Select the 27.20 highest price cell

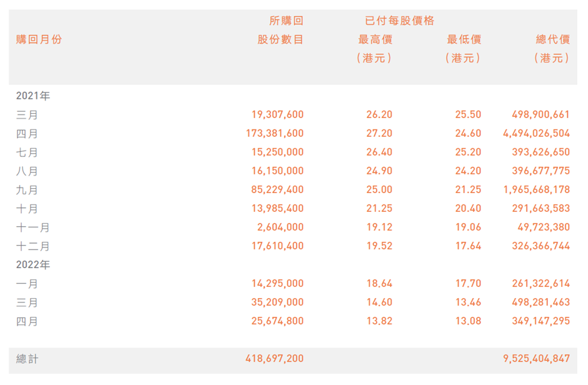pyautogui.click(x=379, y=134)
